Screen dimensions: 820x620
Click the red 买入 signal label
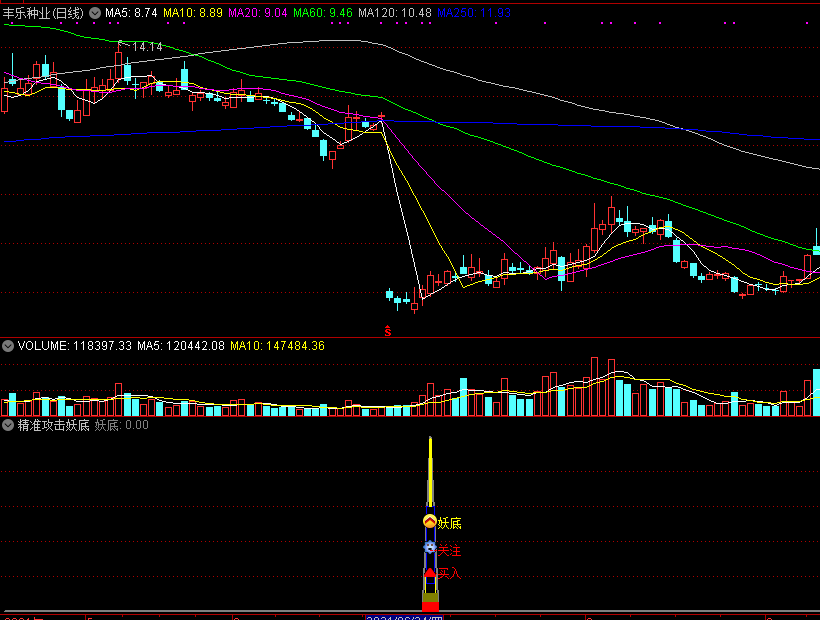click(x=449, y=573)
